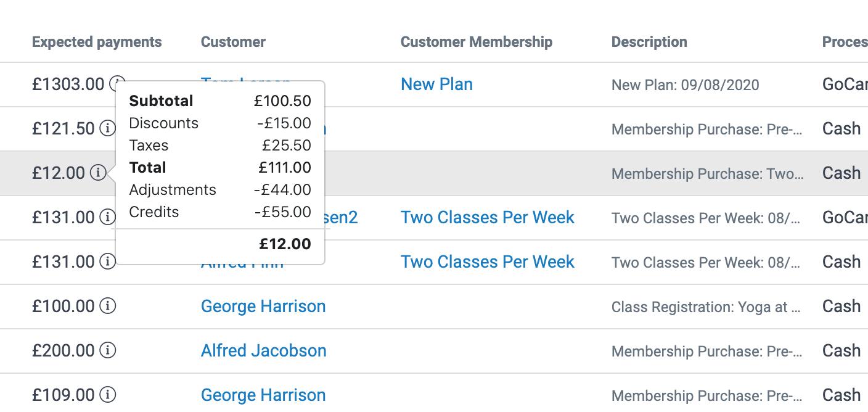Click the Customer column header
Screen dimensions: 868x412
233,41
